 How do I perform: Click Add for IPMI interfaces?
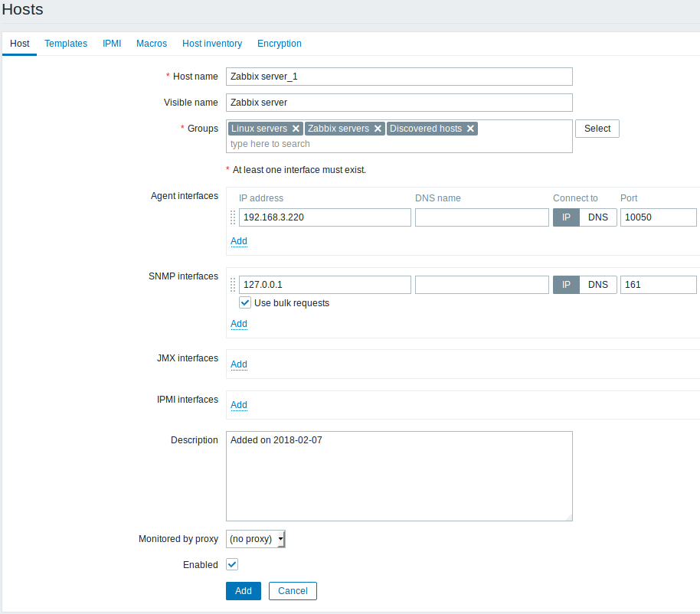[239, 405]
